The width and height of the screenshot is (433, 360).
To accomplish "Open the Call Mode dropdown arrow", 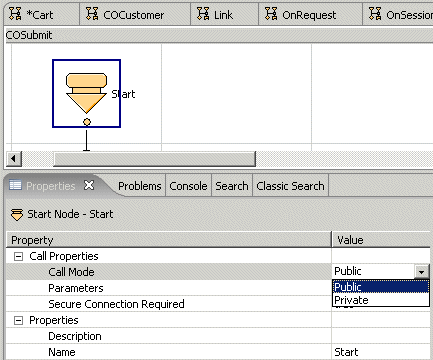I will point(422,272).
